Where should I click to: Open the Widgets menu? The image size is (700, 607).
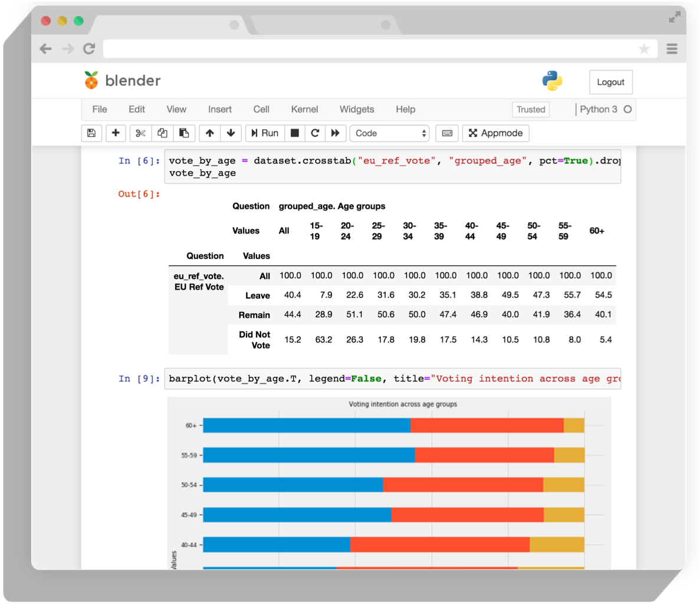357,109
